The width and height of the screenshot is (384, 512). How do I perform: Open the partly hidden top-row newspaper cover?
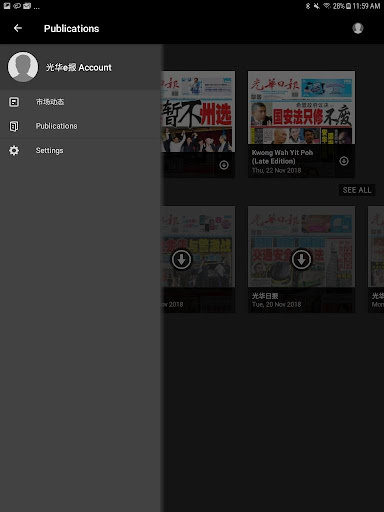pyautogui.click(x=198, y=112)
